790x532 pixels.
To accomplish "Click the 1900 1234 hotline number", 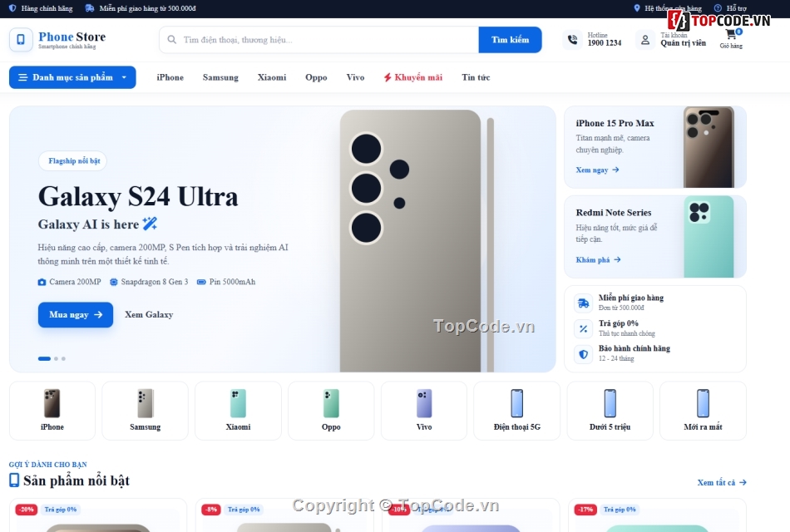I will coord(605,43).
